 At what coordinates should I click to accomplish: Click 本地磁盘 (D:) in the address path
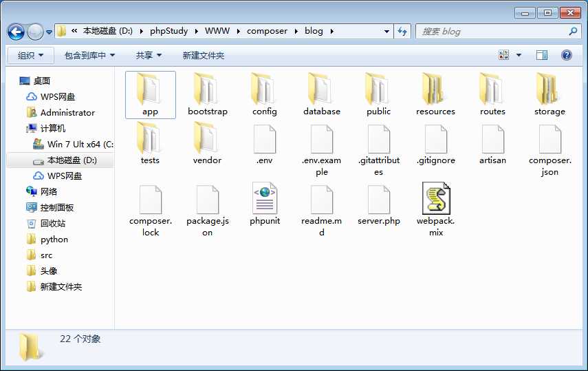coord(107,31)
